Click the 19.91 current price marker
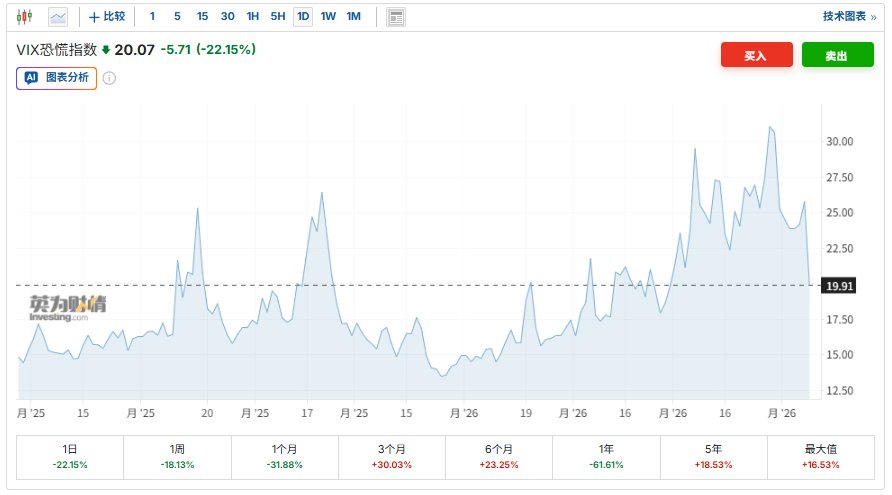This screenshot has width=892, height=495. coord(838,286)
